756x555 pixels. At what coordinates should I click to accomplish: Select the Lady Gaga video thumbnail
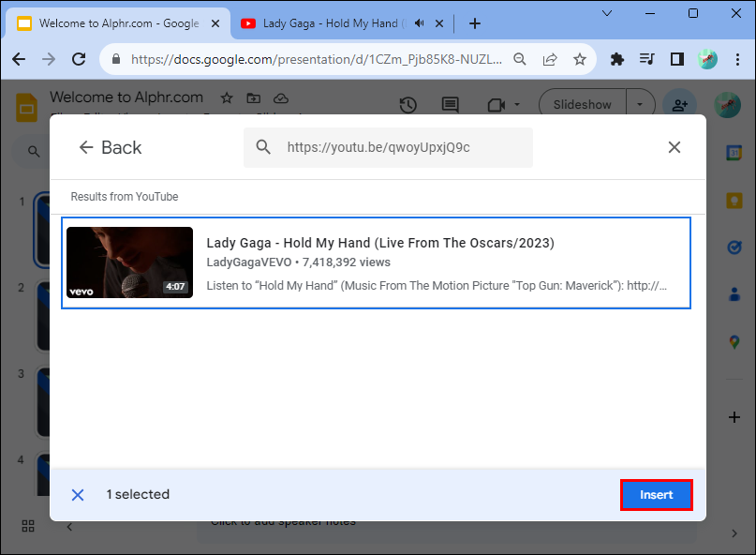[x=129, y=262]
